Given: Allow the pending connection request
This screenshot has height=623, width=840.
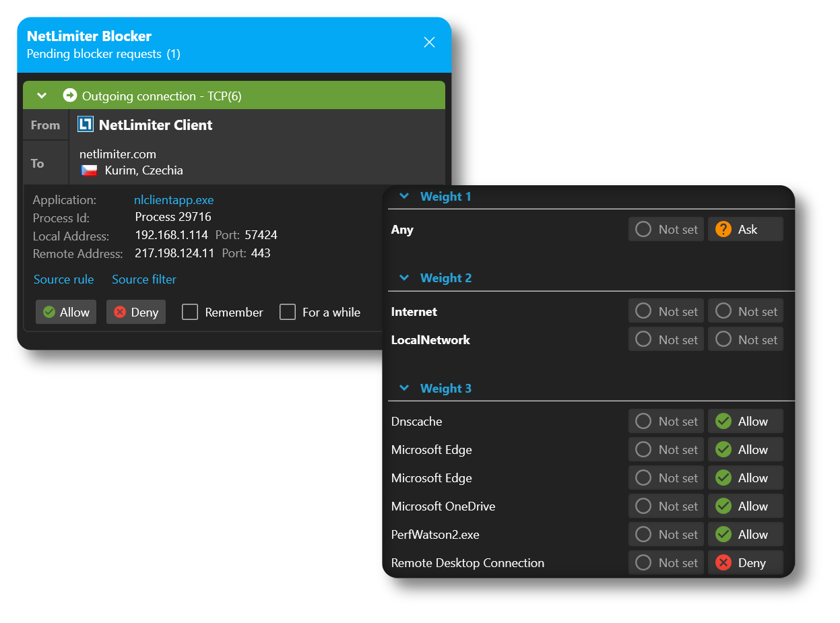Looking at the screenshot, I should tap(66, 312).
